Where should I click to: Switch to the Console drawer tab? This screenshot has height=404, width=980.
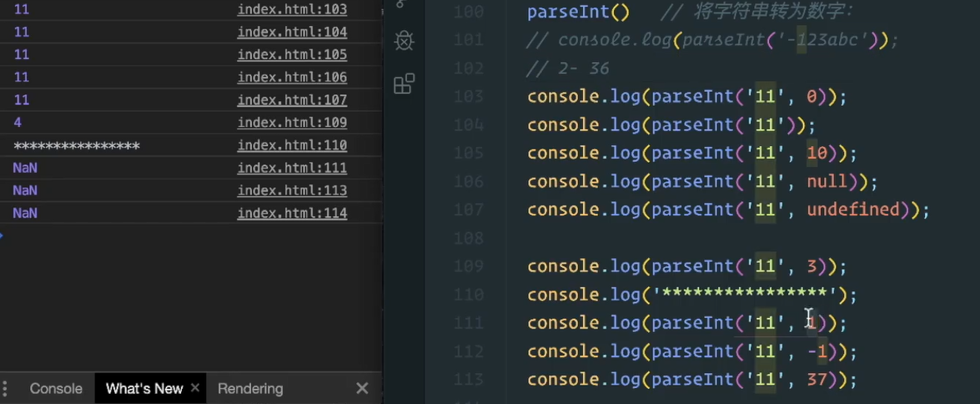56,389
